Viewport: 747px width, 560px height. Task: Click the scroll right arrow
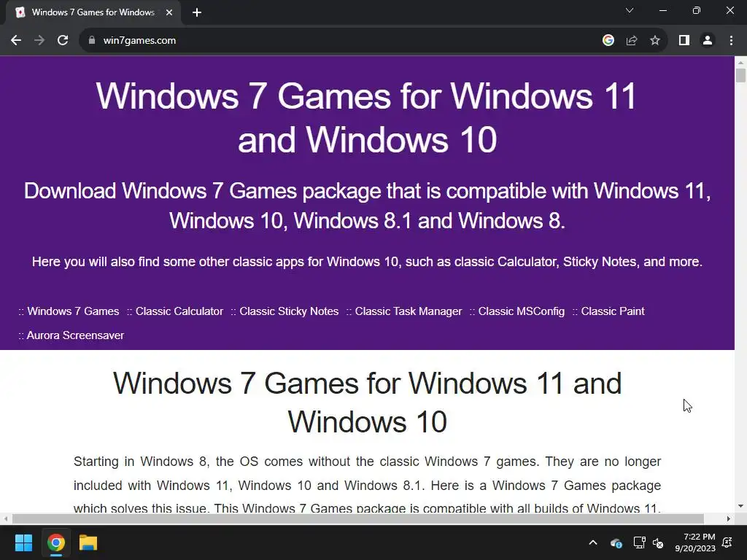(x=729, y=518)
